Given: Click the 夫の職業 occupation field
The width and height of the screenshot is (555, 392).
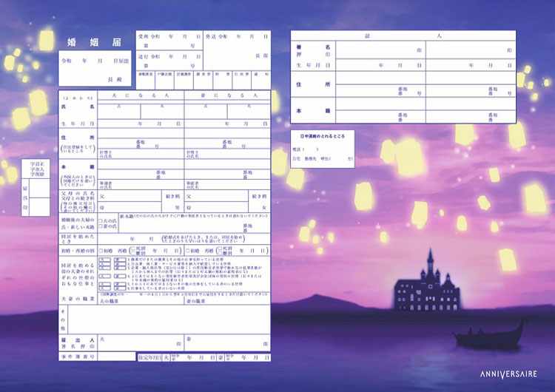Looking at the screenshot, I should coord(141,301).
